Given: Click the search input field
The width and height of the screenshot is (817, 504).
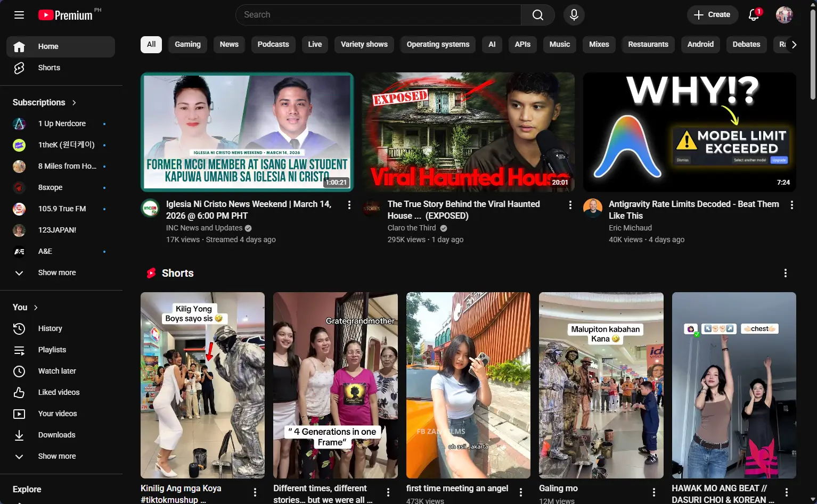Looking at the screenshot, I should pyautogui.click(x=378, y=15).
